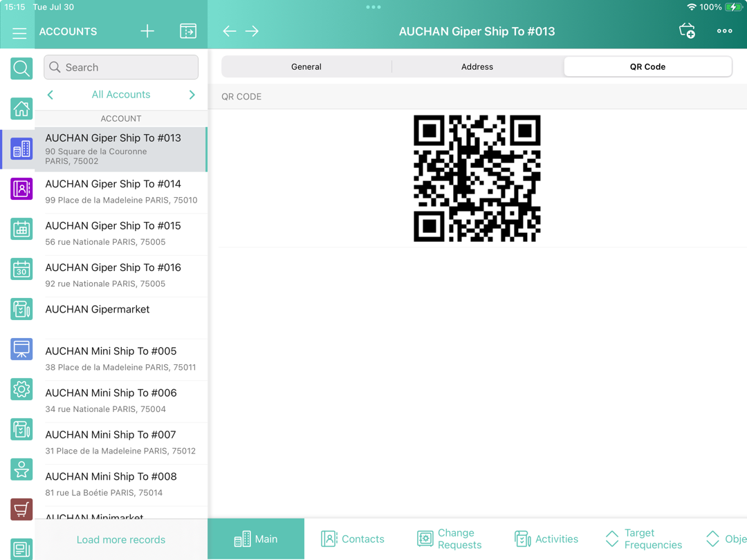Collapse All Accounts with the left chevron
The height and width of the screenshot is (560, 747).
50,95
